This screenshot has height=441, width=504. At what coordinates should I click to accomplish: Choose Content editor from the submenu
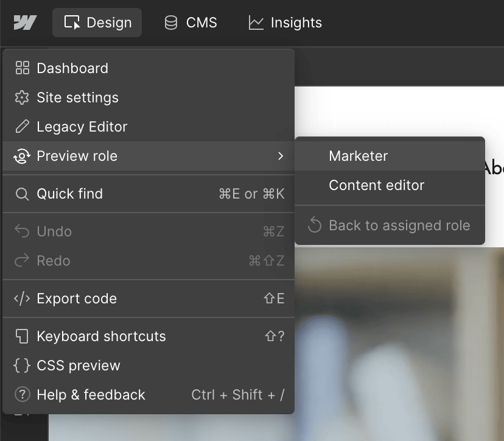[376, 185]
